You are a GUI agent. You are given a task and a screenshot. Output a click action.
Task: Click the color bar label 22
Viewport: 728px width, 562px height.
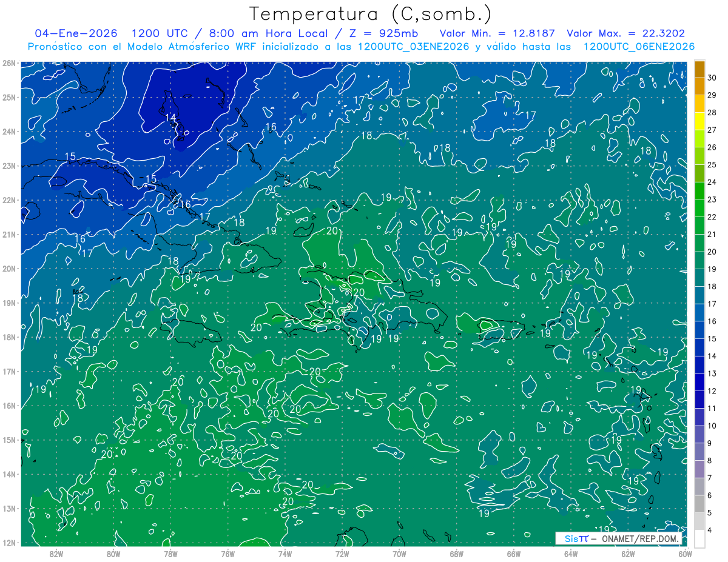pos(712,217)
